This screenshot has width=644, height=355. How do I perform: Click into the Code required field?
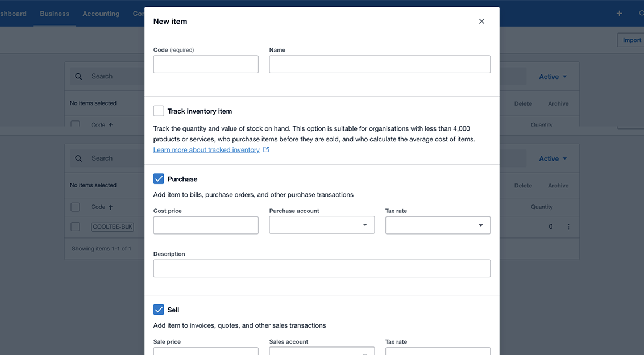[x=206, y=64]
